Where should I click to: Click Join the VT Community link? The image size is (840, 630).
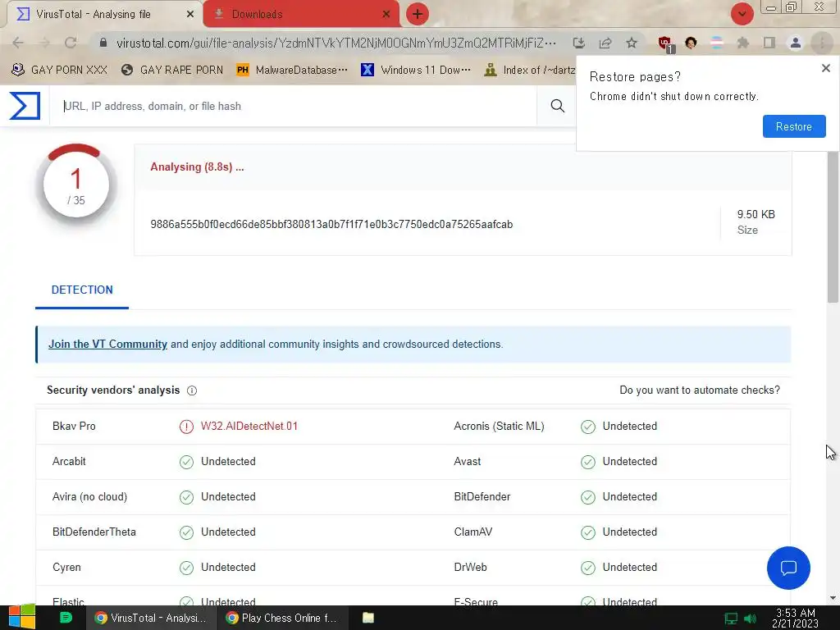tap(107, 344)
